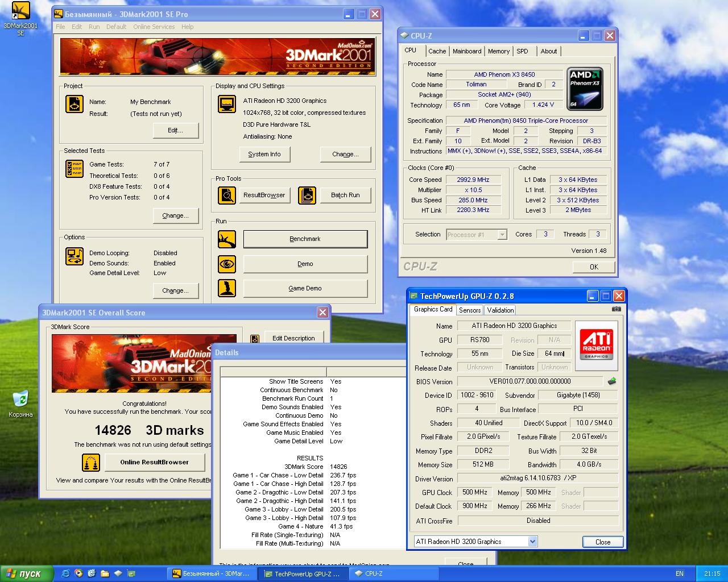Expand the Processor selection dropdown in CPU-Z
Screen dimensions: 728x582
pos(502,234)
